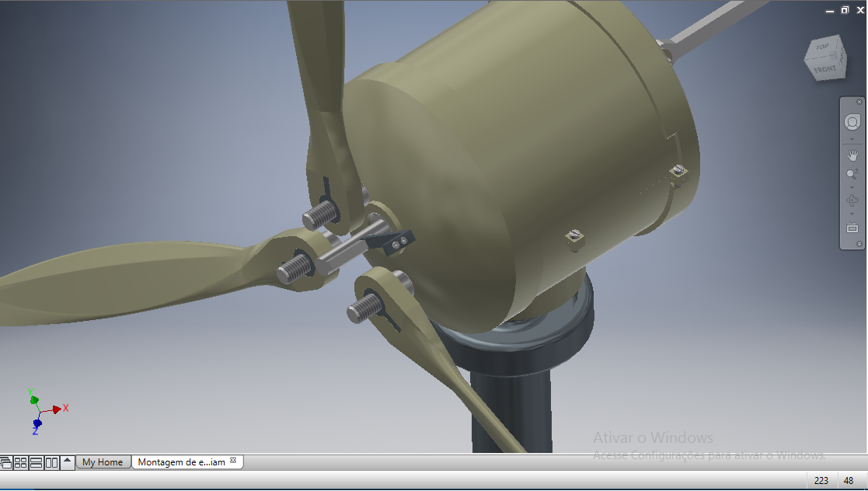Viewport: 868px width, 491px height.
Task: Open the navigation bar options menu
Action: 859,244
